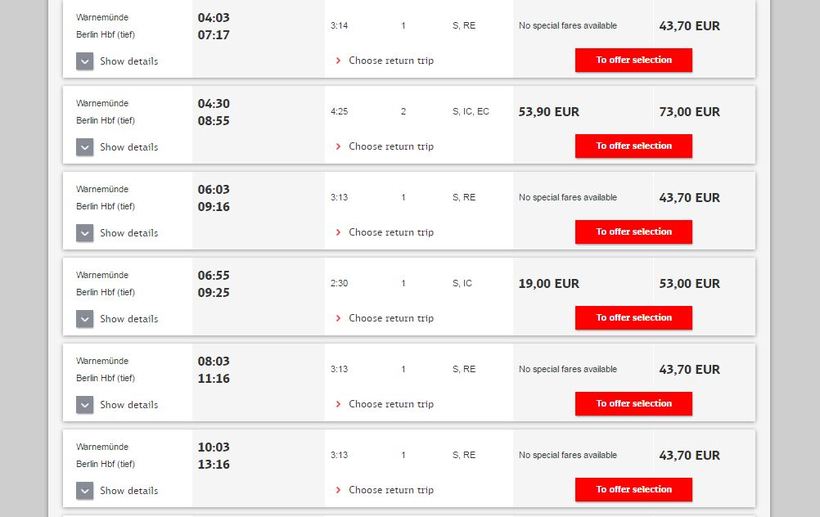This screenshot has height=517, width=820.
Task: Expand details chevron for 04:30 departure
Action: [x=85, y=147]
